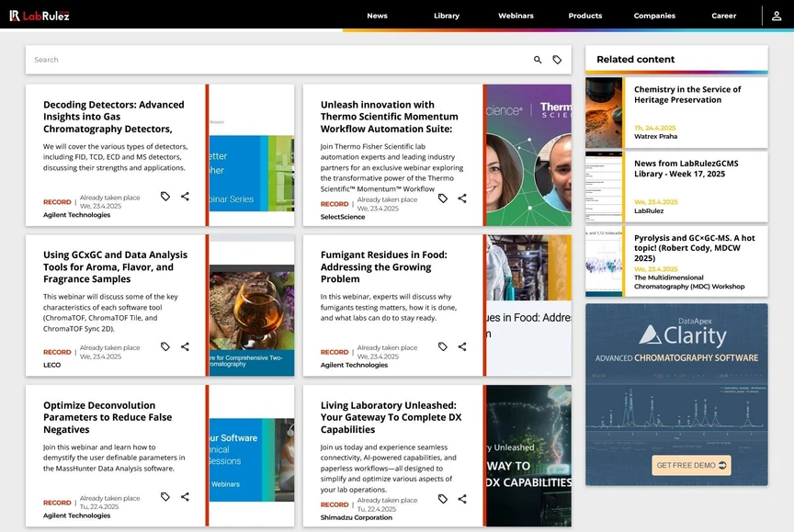The width and height of the screenshot is (794, 532).
Task: Click Decoding Detectors webinar thumbnail image
Action: click(252, 155)
